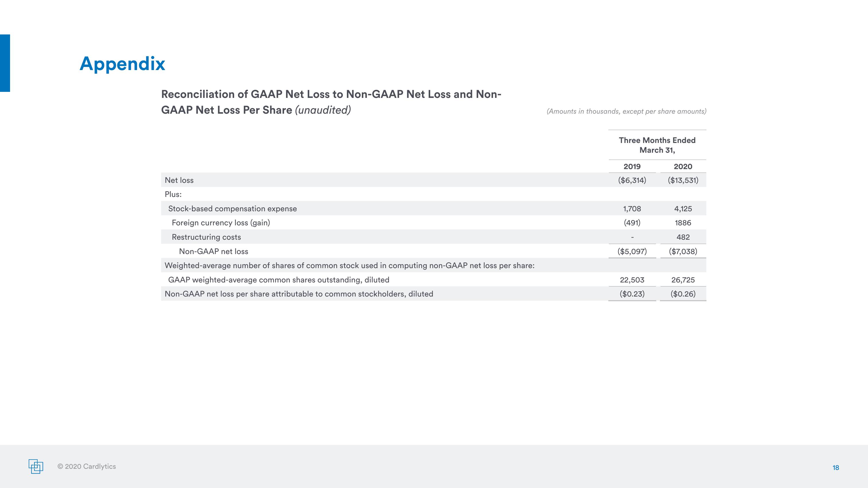868x488 pixels.
Task: Click the ($7,038) non-GAAP net loss value
Action: tap(683, 251)
